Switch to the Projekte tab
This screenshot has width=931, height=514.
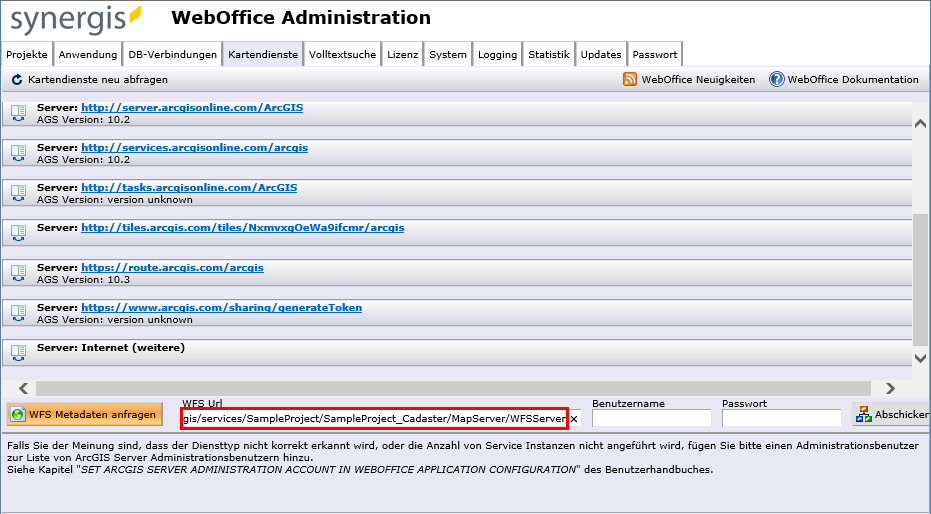click(x=27, y=54)
